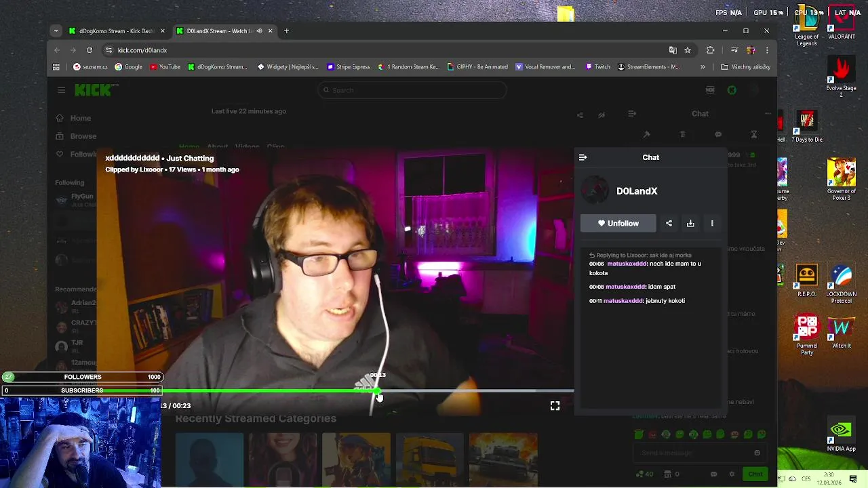Image resolution: width=868 pixels, height=488 pixels.
Task: Open media control icon in Chrome toolbar
Action: [x=734, y=50]
